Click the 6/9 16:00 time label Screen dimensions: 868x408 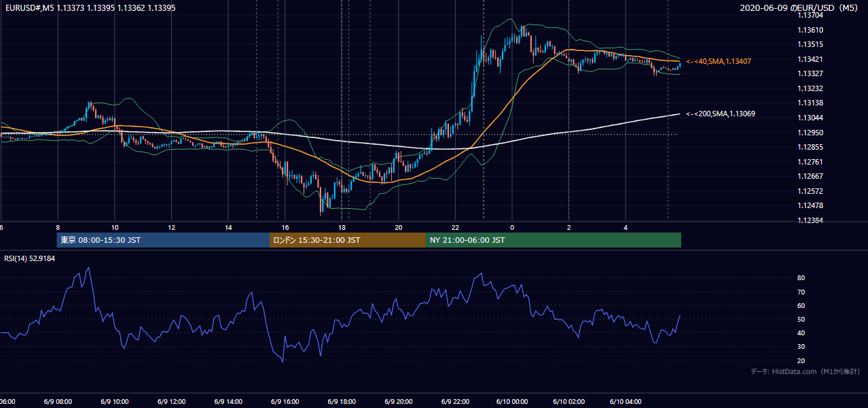pos(285,402)
